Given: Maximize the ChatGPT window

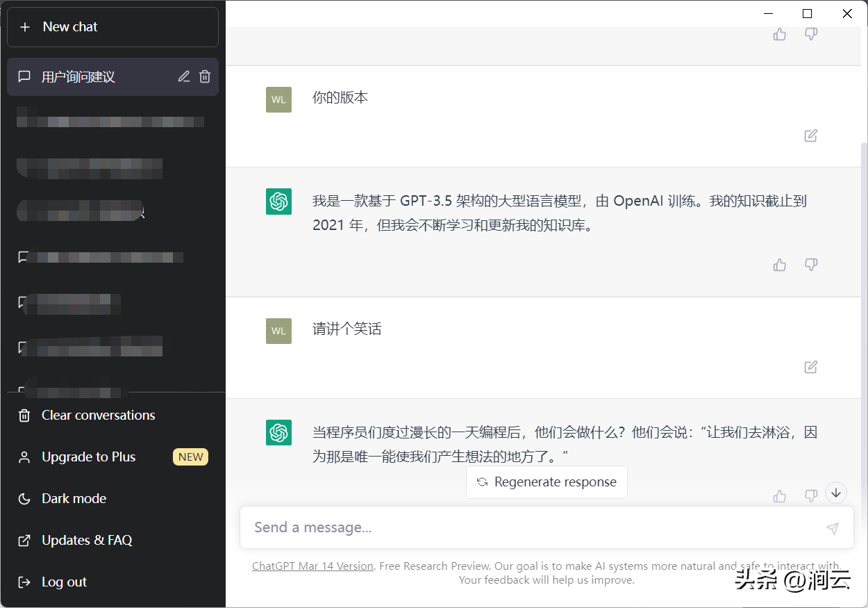Looking at the screenshot, I should click(x=807, y=13).
